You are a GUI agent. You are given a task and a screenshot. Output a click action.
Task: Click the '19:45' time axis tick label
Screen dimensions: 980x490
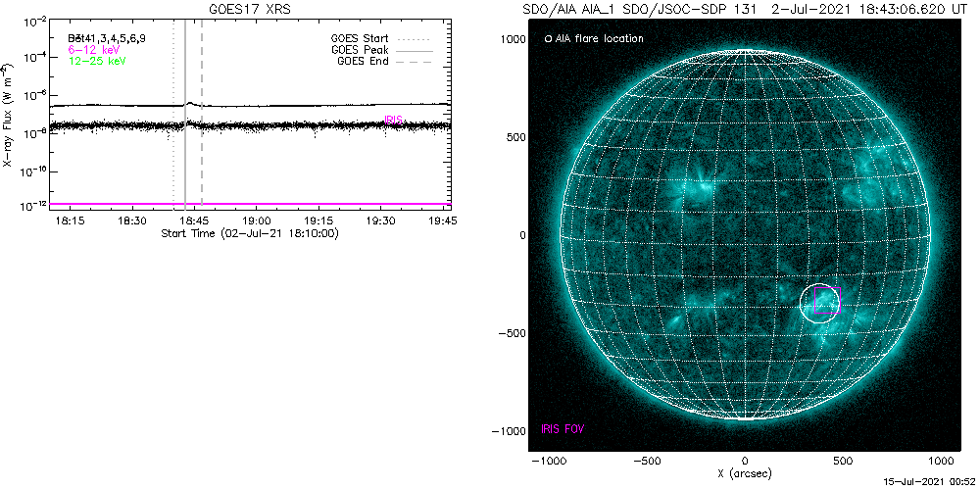[x=441, y=221]
